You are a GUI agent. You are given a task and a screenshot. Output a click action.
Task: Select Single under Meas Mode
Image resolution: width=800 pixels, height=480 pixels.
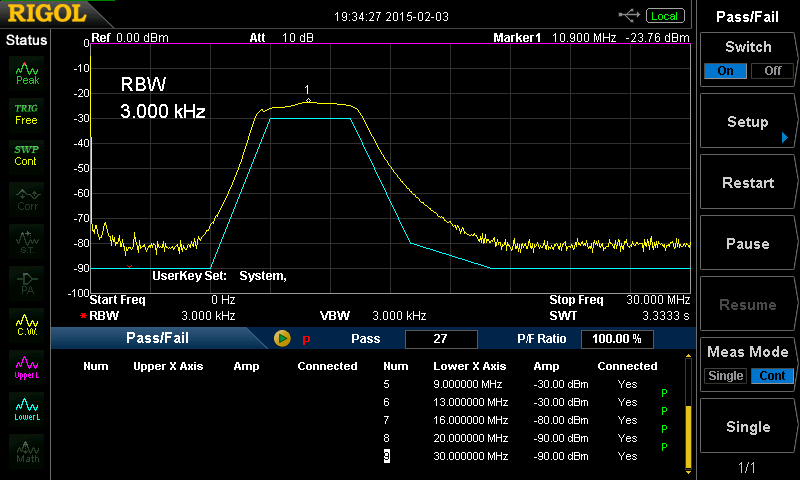click(726, 376)
